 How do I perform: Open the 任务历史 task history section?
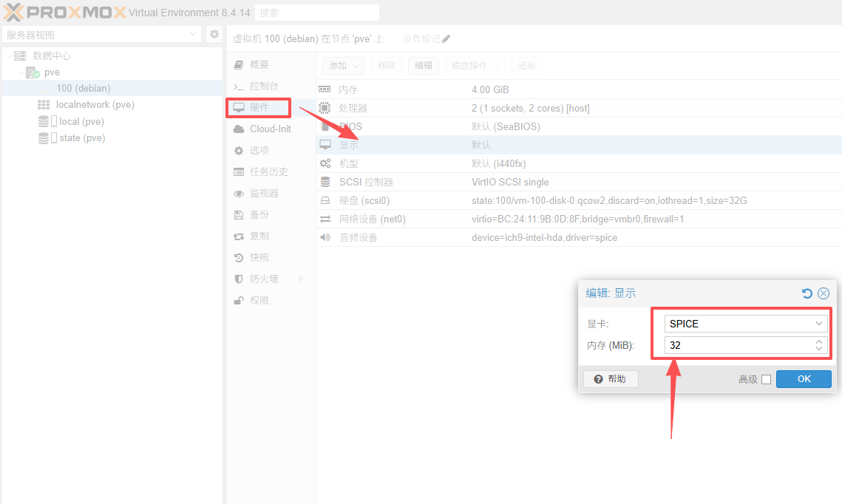pyautogui.click(x=268, y=171)
